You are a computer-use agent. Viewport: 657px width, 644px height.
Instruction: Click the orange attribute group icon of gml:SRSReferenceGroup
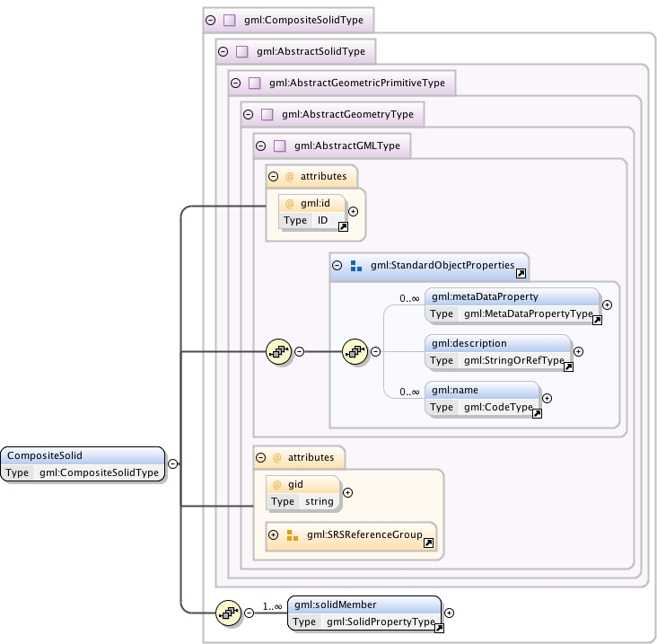tap(293, 535)
